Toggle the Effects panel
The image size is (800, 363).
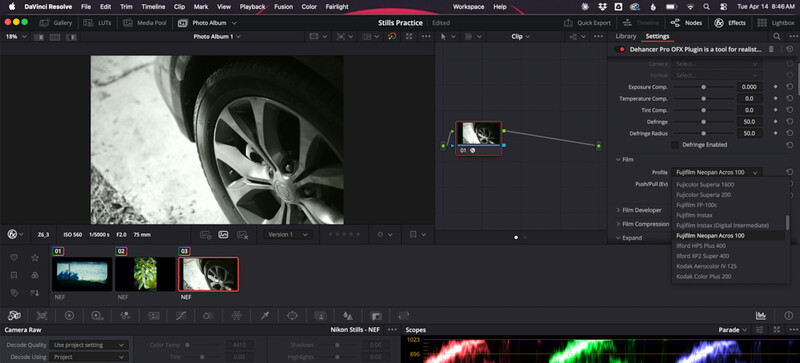click(730, 23)
